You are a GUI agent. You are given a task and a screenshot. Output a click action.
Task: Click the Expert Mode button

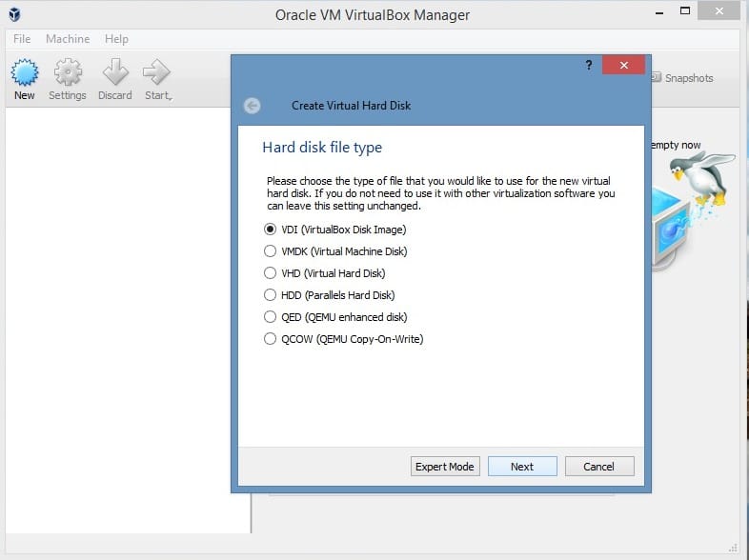coord(445,467)
